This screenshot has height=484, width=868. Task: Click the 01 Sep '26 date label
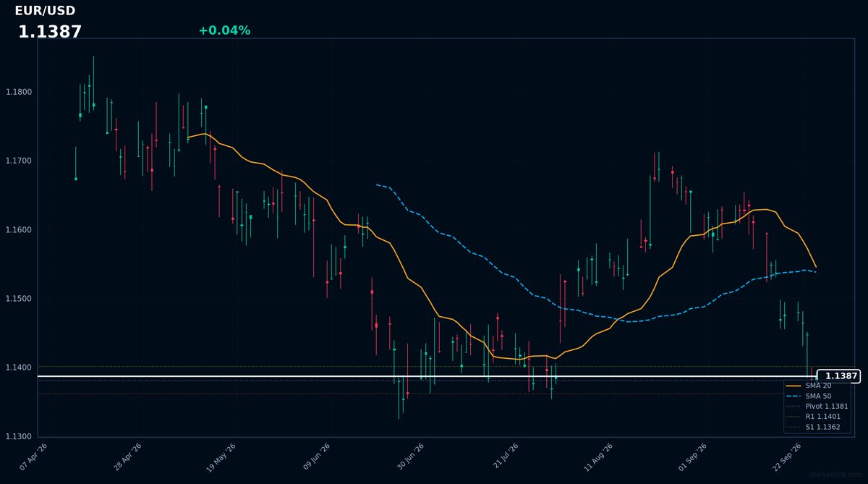click(x=693, y=457)
